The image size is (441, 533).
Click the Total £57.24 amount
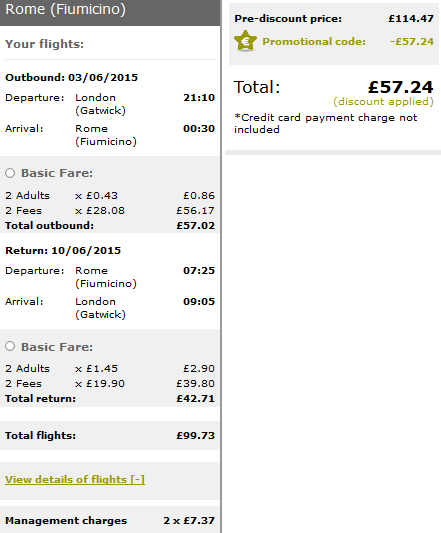coord(401,87)
